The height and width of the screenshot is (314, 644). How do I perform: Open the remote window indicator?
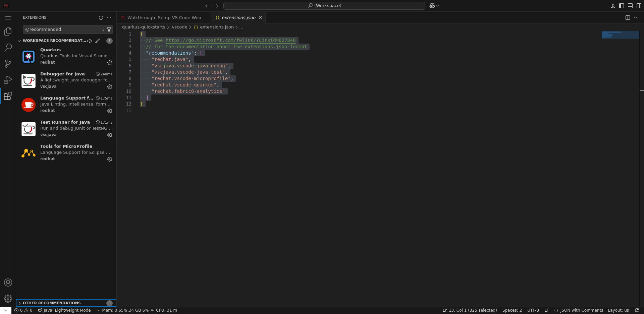6,310
